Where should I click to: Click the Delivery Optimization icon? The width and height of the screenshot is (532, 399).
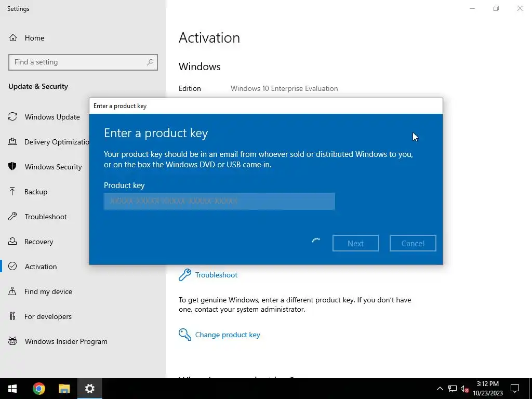coord(12,141)
